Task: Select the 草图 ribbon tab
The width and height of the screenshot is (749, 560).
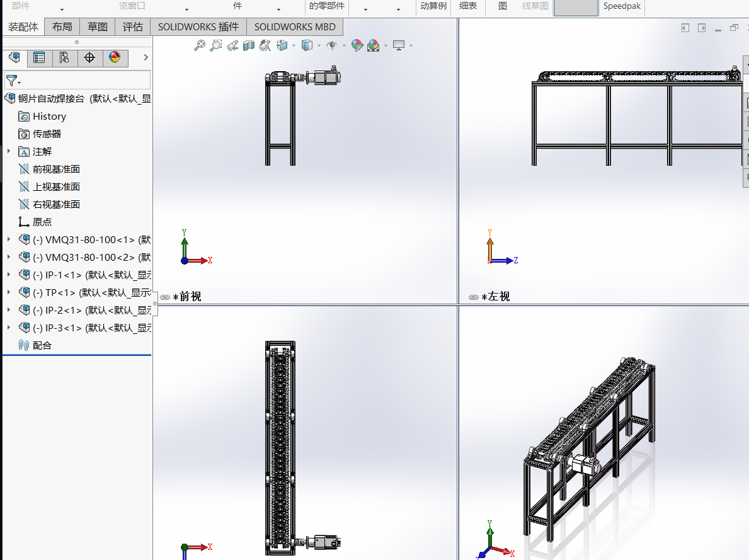Action: pyautogui.click(x=98, y=26)
